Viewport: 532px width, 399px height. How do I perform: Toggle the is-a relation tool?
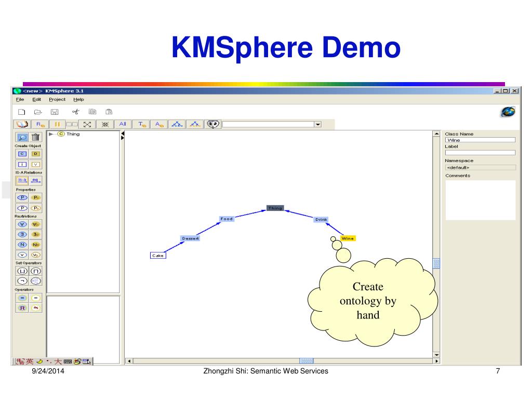[x=22, y=180]
